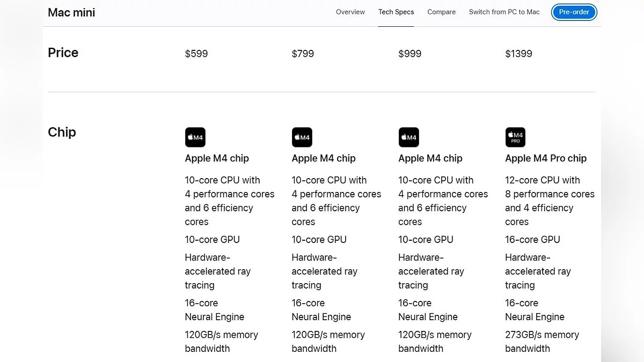Select the $599 price
The image size is (644, 362).
196,54
